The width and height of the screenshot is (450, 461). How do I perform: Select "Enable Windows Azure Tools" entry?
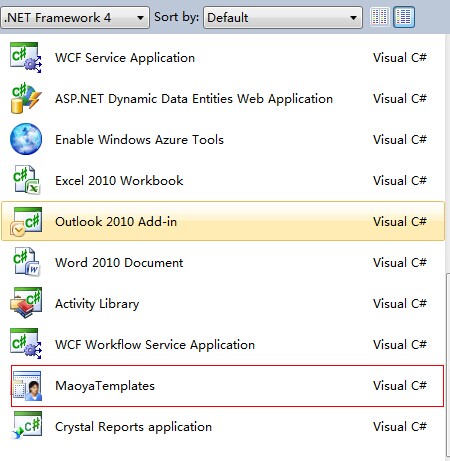point(139,140)
